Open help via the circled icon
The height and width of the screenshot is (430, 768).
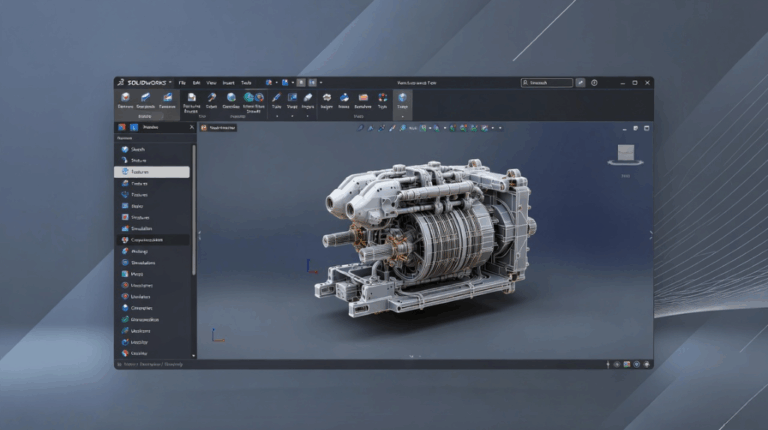[594, 83]
